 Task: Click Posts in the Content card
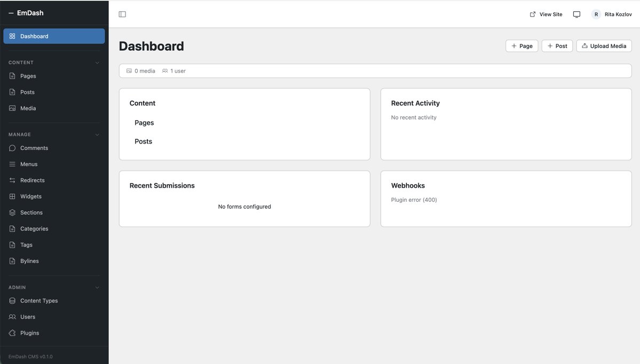click(143, 141)
